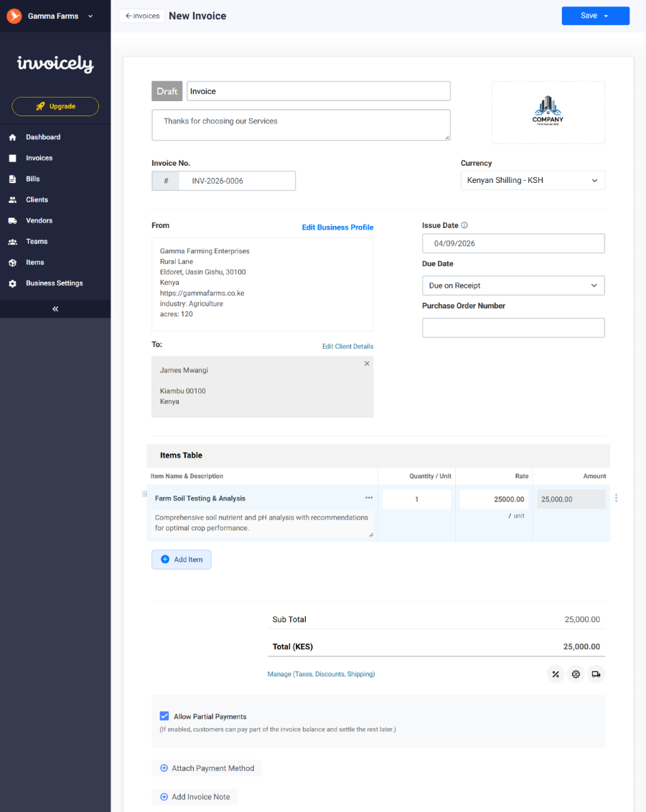The height and width of the screenshot is (812, 646).
Task: Click the amount cell showing 25,000.00
Action: [571, 499]
